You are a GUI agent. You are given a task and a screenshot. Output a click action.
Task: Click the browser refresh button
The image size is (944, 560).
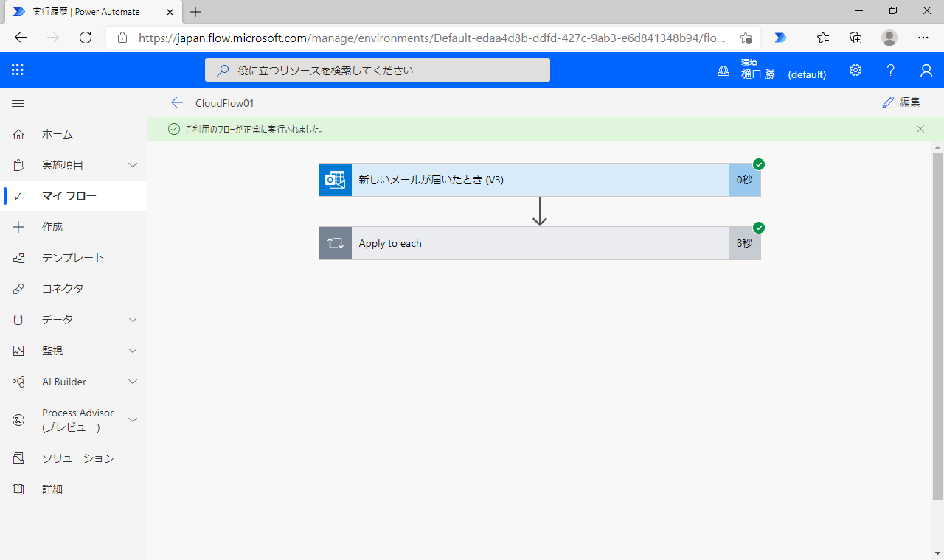pyautogui.click(x=86, y=38)
